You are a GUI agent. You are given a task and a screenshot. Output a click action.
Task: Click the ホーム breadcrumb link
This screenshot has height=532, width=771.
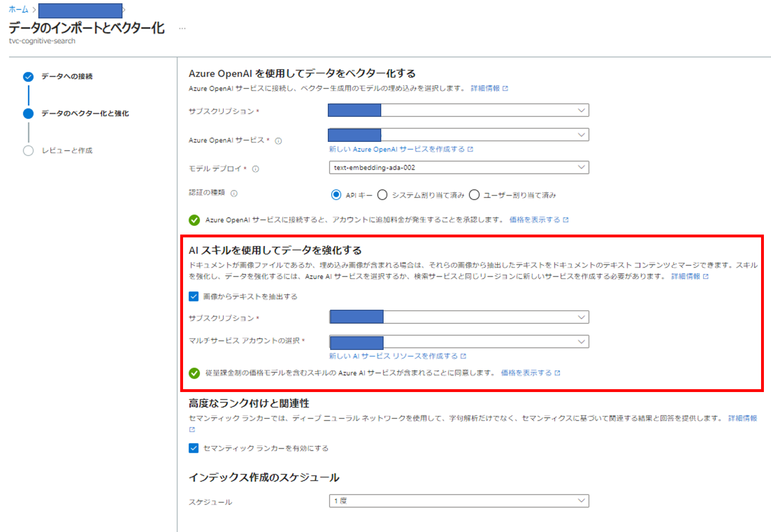tap(18, 9)
